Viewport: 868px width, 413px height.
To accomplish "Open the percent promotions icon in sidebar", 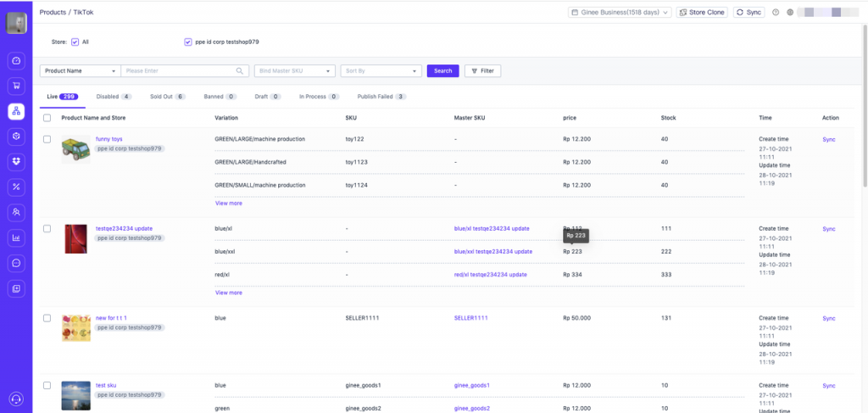I will point(16,187).
